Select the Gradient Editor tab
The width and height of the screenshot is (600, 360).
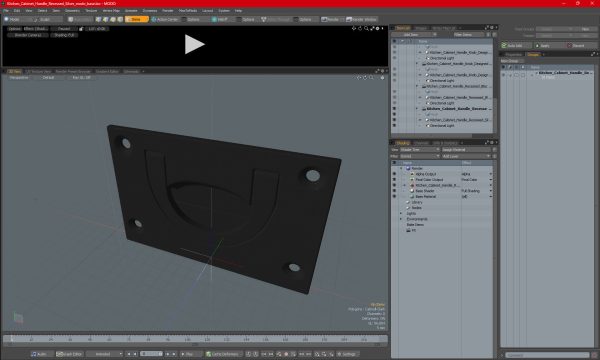(107, 71)
